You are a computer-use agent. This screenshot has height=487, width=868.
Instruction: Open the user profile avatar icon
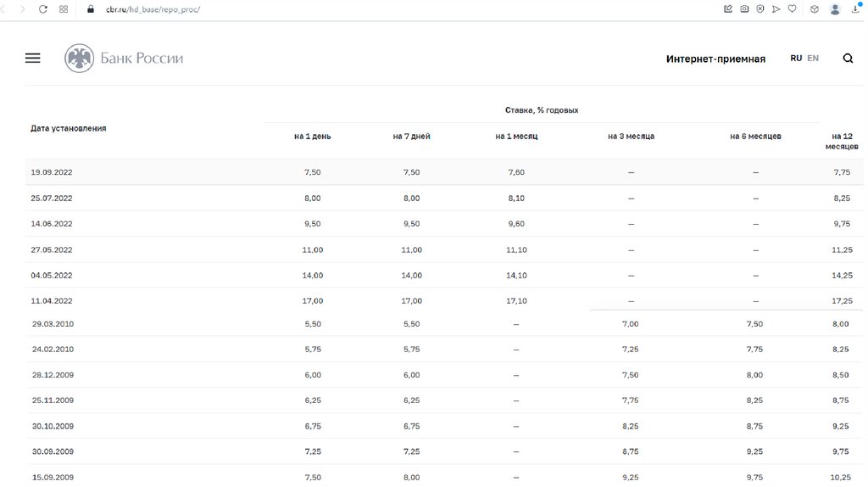[835, 9]
